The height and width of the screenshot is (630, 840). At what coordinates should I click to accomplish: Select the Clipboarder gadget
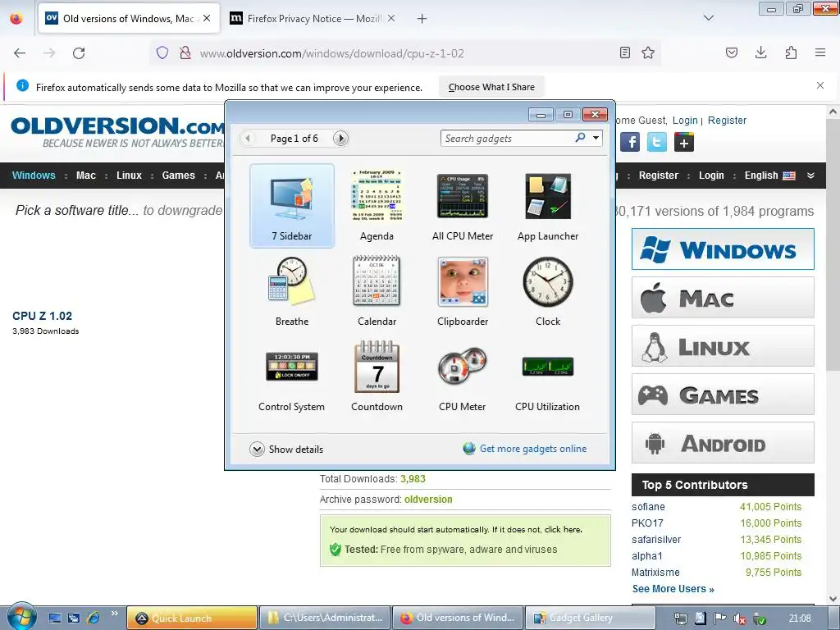point(463,291)
